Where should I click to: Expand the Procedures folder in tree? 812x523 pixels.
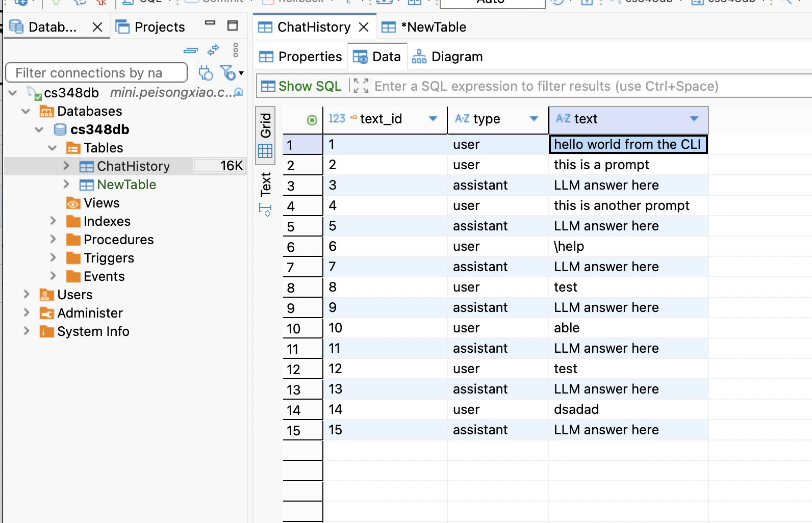53,239
